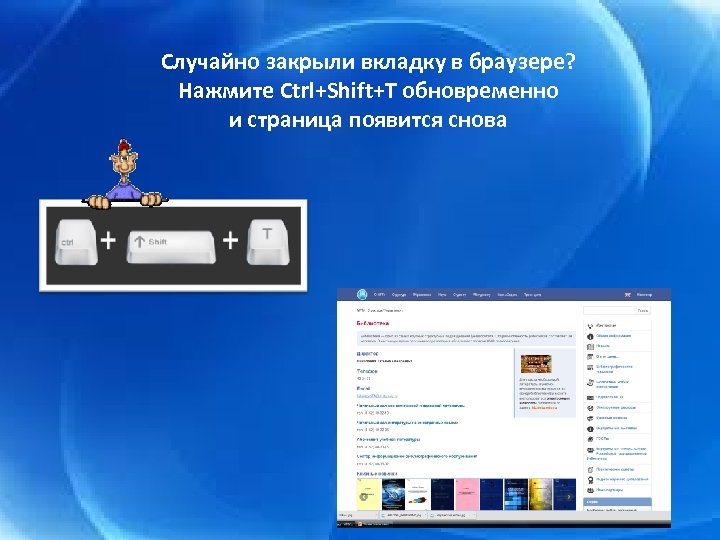Image resolution: width=720 pixels, height=540 pixels.
Task: Open the gold and gray book cover
Action: pos(540,495)
